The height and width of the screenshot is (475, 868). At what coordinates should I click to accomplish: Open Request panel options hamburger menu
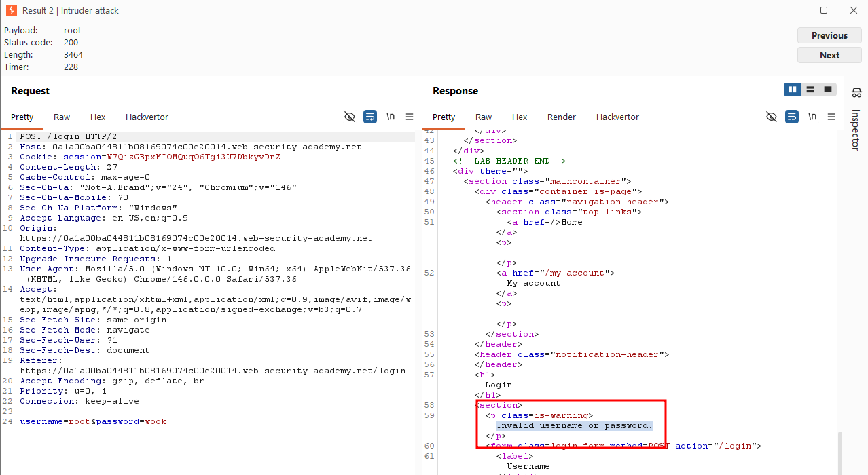coord(410,117)
